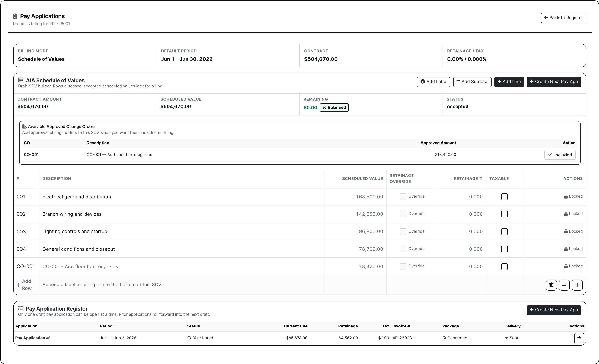Toggle Override checkbox for General conditions and closeout
The width and height of the screenshot is (599, 364).
click(x=403, y=249)
